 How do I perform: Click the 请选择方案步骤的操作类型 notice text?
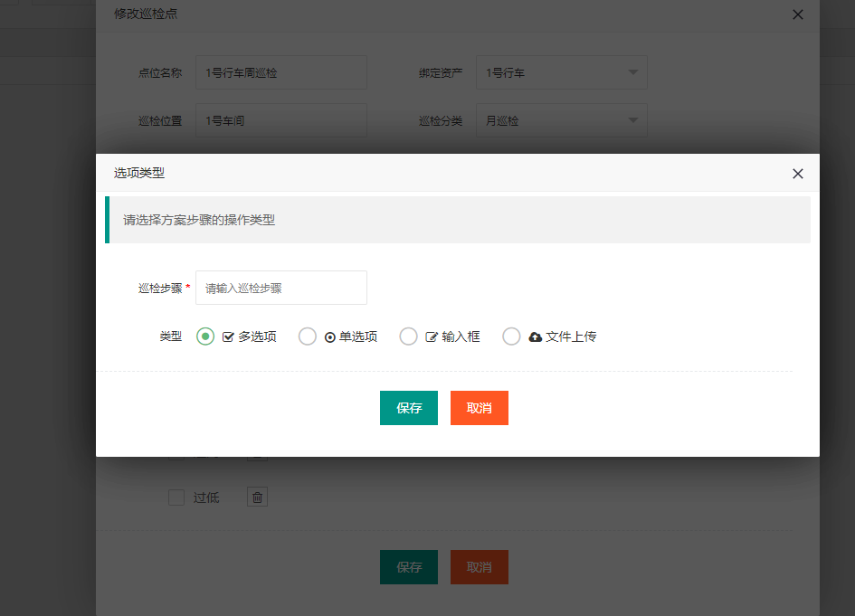[x=199, y=220]
